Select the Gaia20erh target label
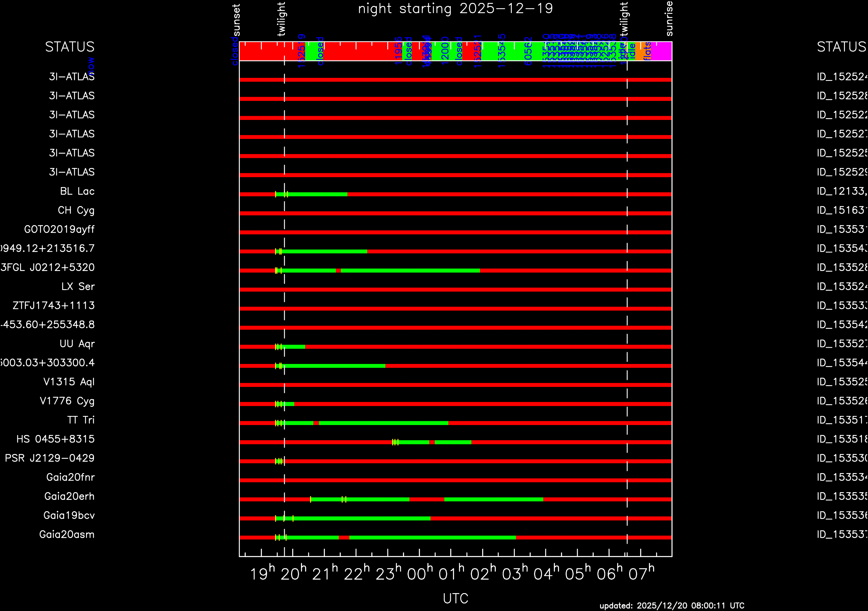868x611 pixels. pos(69,496)
